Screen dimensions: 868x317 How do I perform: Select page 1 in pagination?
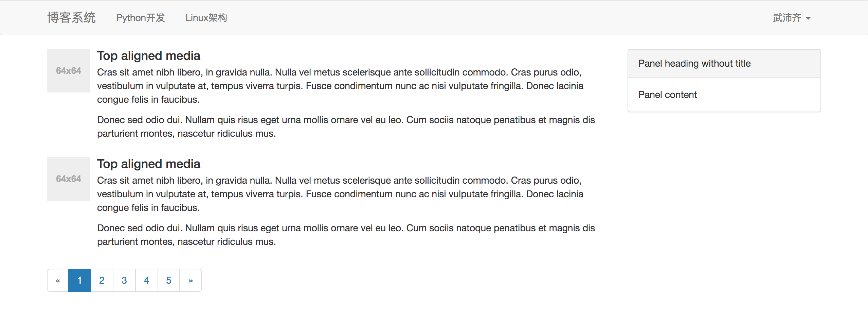79,280
